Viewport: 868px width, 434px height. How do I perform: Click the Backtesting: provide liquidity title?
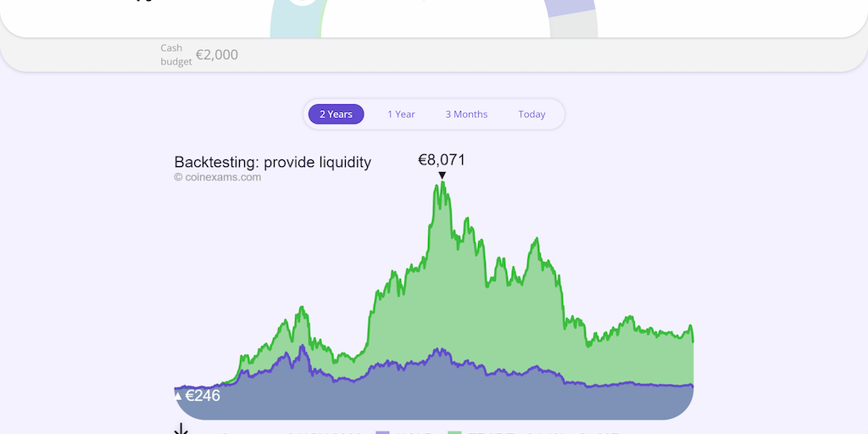272,162
